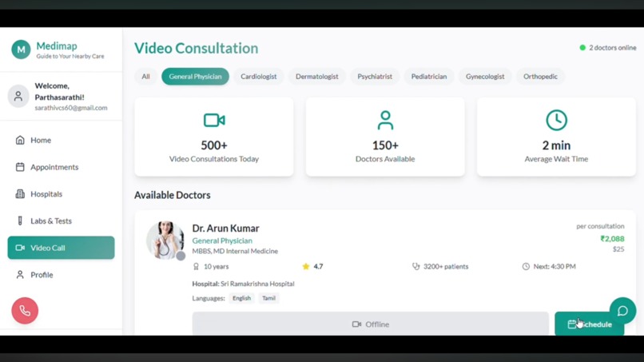Filter doctors by Orthopedic
The width and height of the screenshot is (644, 362).
[540, 77]
